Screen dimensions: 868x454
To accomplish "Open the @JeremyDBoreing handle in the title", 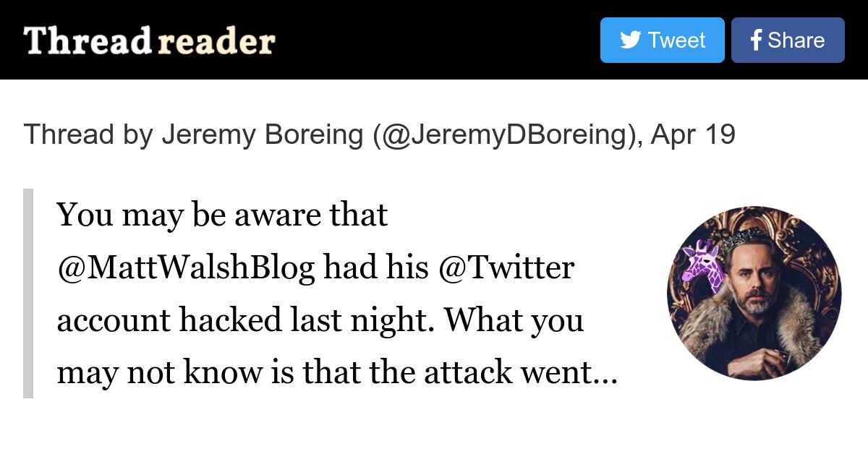I will point(509,134).
